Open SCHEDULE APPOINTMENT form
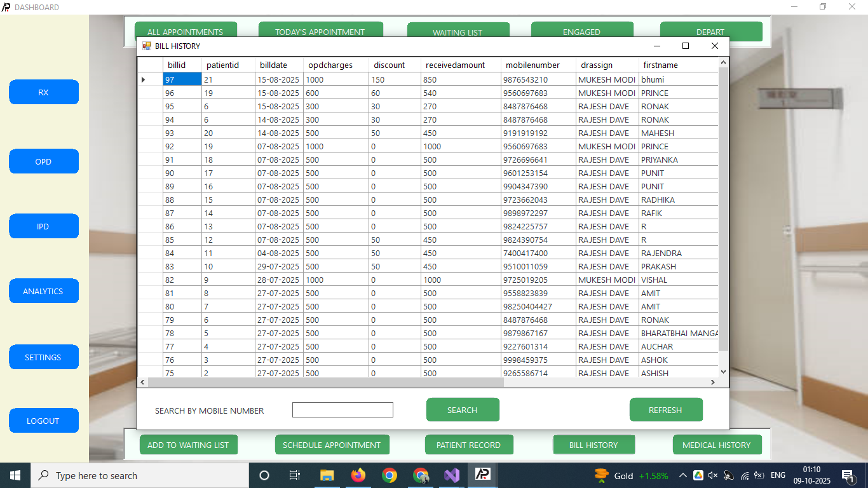The image size is (868, 488). coord(332,445)
